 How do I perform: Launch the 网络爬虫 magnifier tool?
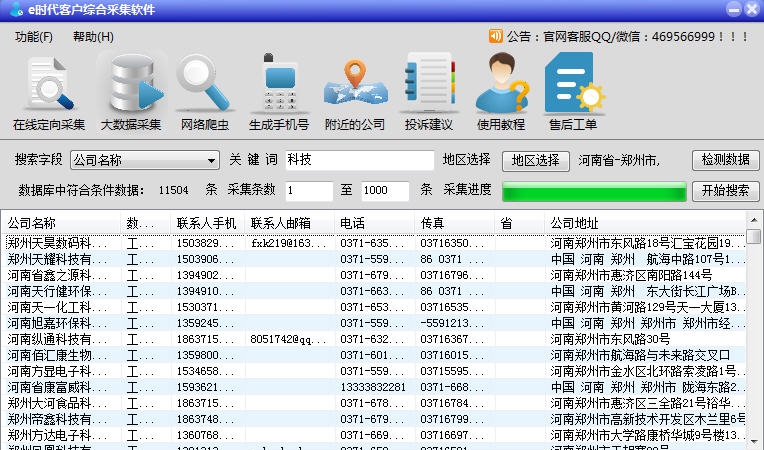205,93
